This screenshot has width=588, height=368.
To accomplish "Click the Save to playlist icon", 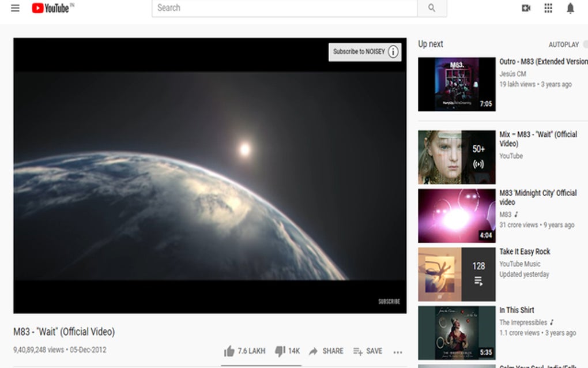I will pyautogui.click(x=359, y=351).
